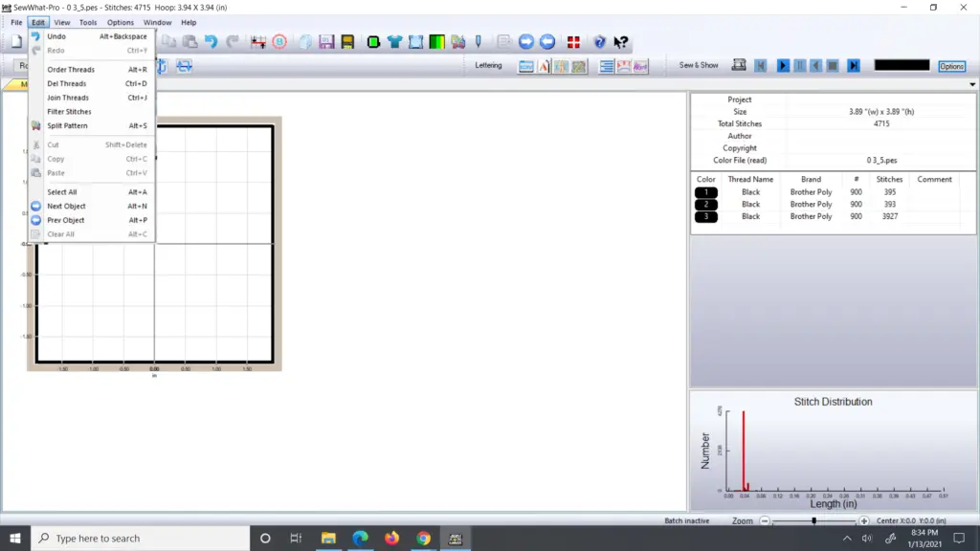Click the T-shirt icon in the toolbar
Viewport: 980px width, 551px height.
pyautogui.click(x=394, y=42)
